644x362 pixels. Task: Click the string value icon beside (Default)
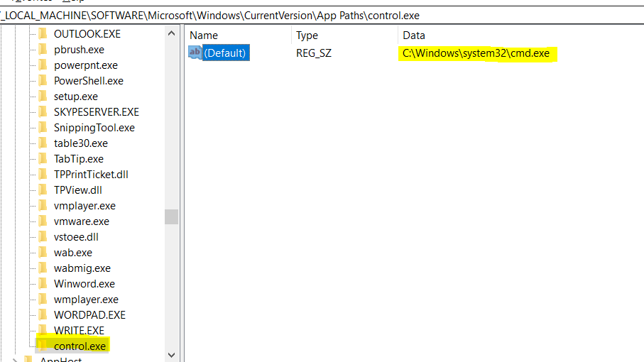tap(195, 53)
